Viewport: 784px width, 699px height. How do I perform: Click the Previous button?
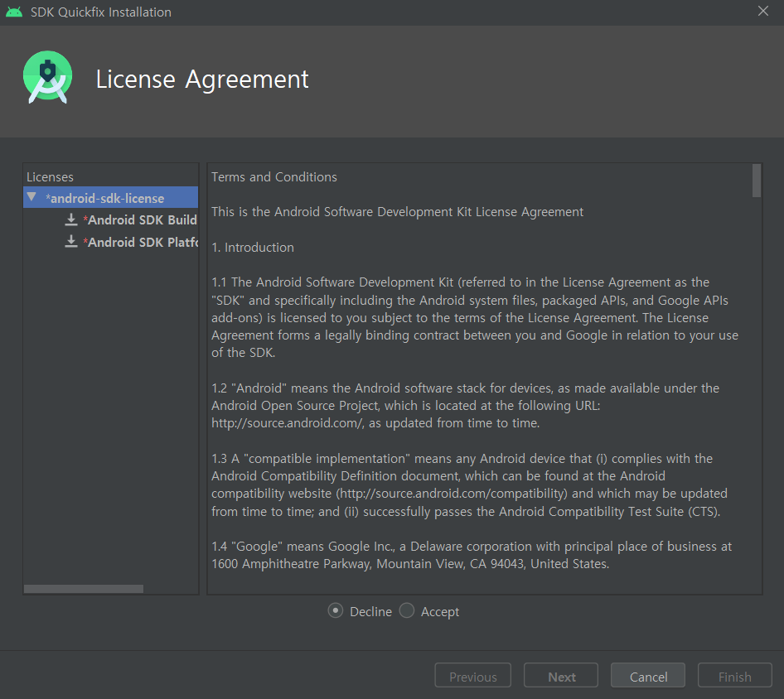point(472,676)
